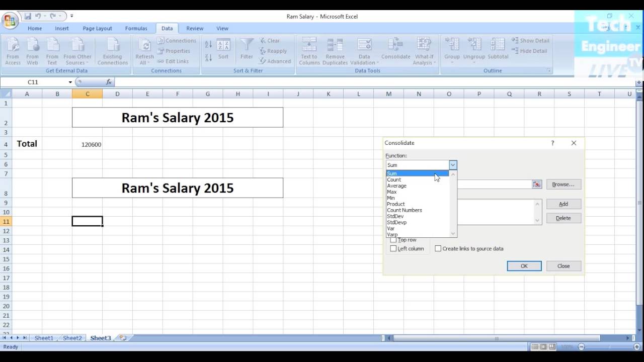Open the Sort dialog icon
644x362 pixels.
[x=223, y=49]
